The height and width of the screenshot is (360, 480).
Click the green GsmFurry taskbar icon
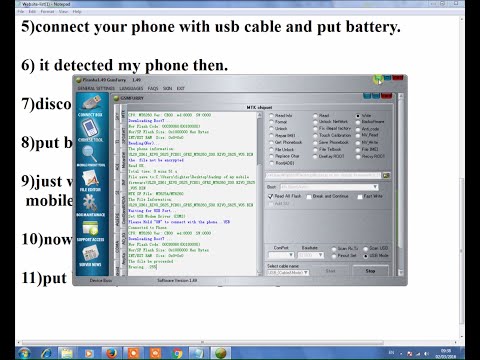pyautogui.click(x=220, y=353)
